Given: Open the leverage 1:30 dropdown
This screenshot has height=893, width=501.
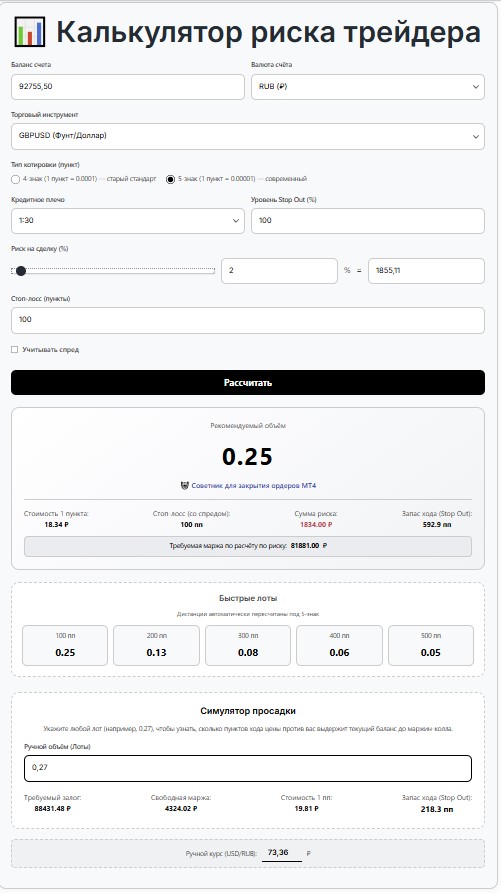Looking at the screenshot, I should (x=128, y=220).
